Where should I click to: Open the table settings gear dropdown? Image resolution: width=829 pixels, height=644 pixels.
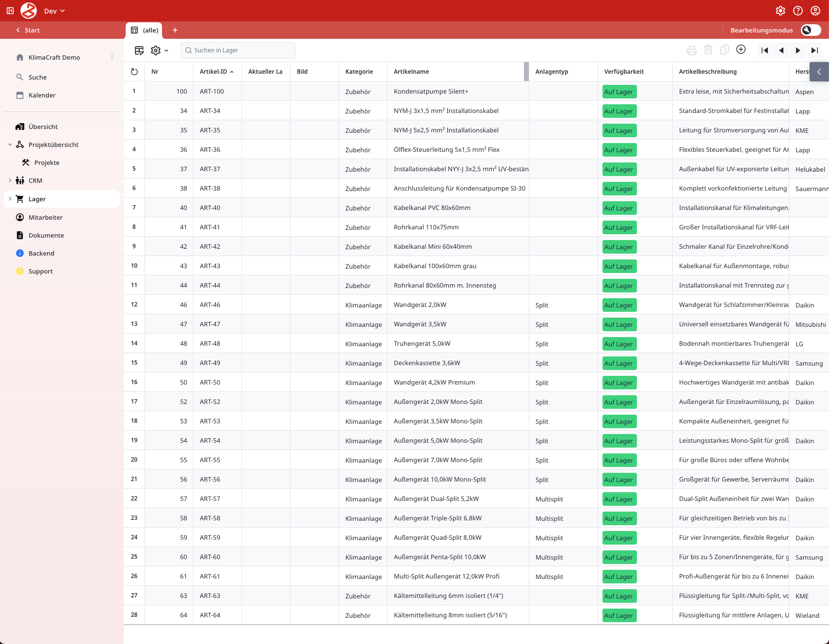click(159, 50)
